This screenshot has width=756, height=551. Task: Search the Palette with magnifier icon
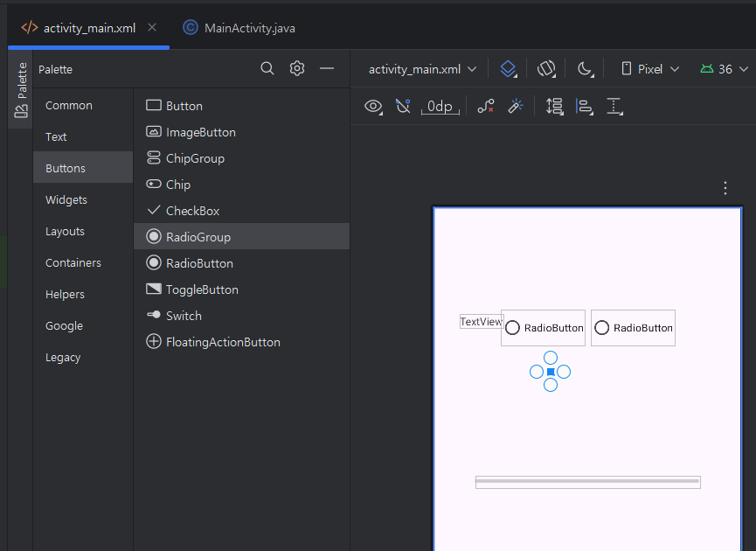(x=267, y=68)
